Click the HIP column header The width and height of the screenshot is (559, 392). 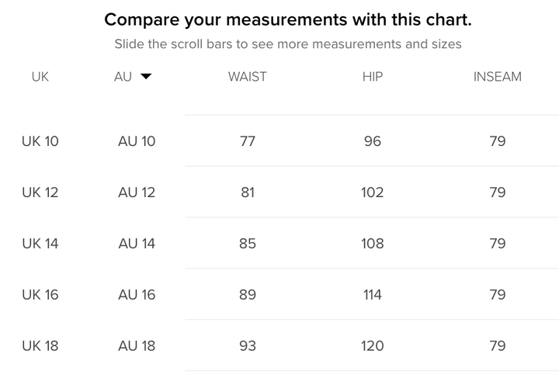(x=373, y=77)
